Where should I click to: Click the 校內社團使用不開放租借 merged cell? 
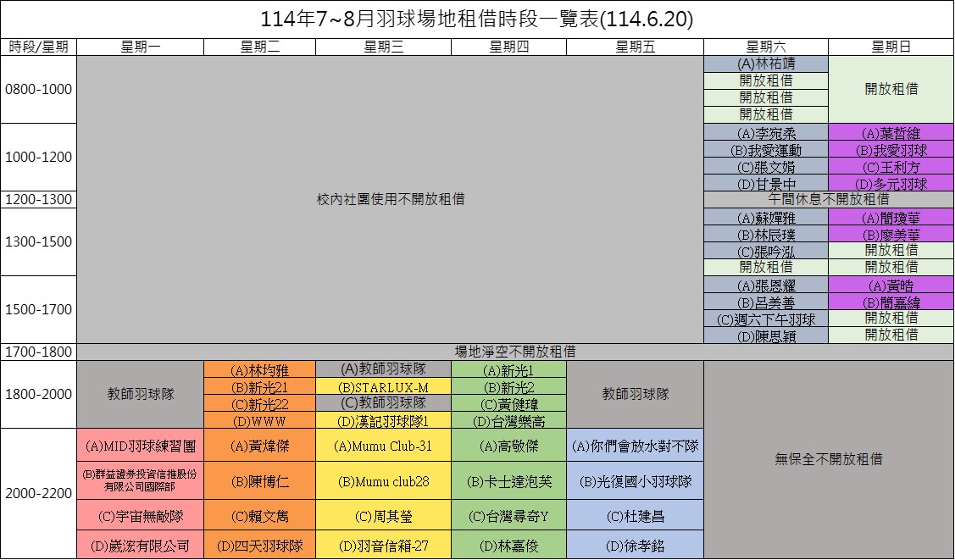pos(390,199)
